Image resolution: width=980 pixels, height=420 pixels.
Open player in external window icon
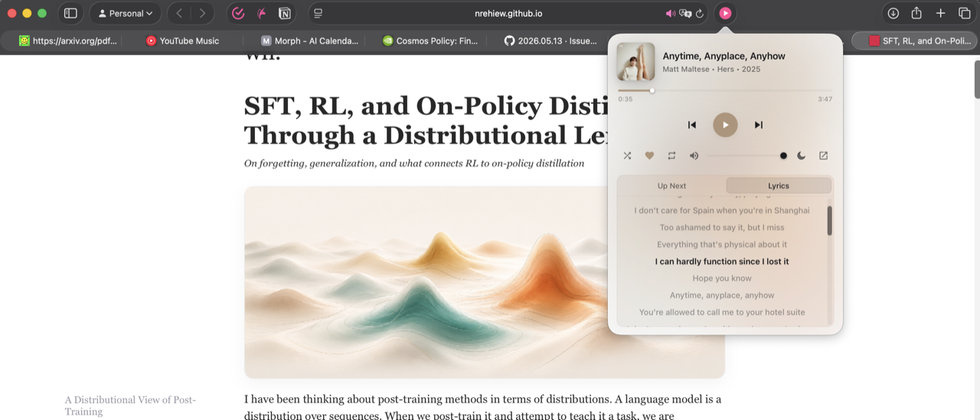tap(823, 155)
